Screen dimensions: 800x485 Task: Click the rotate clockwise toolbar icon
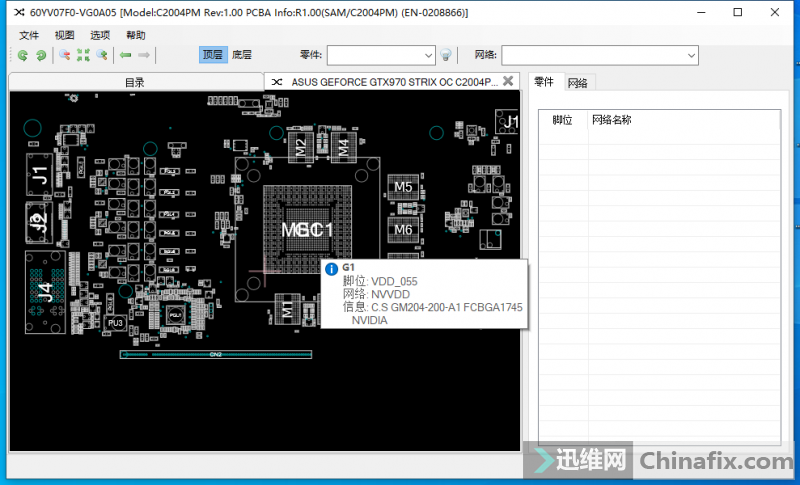pos(41,55)
